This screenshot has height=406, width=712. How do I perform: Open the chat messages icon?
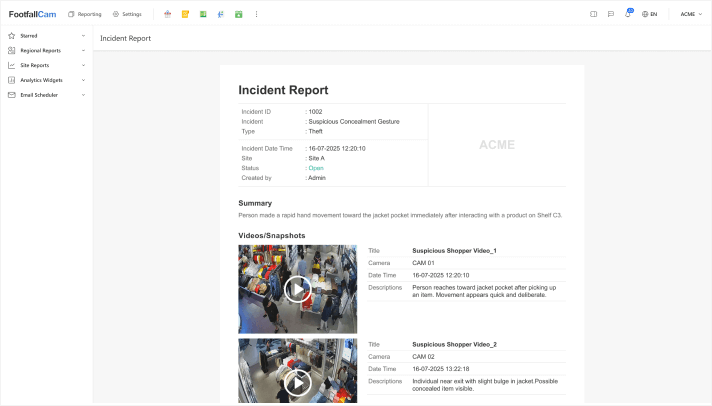click(611, 14)
